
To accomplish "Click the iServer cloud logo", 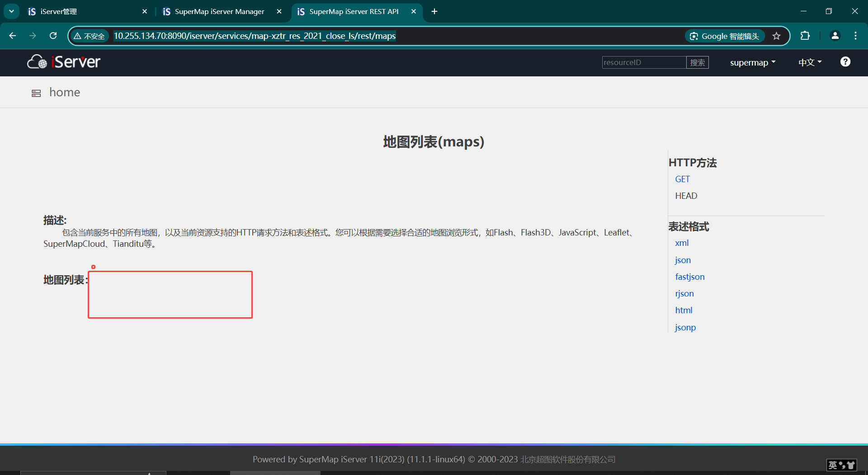I will pyautogui.click(x=64, y=62).
